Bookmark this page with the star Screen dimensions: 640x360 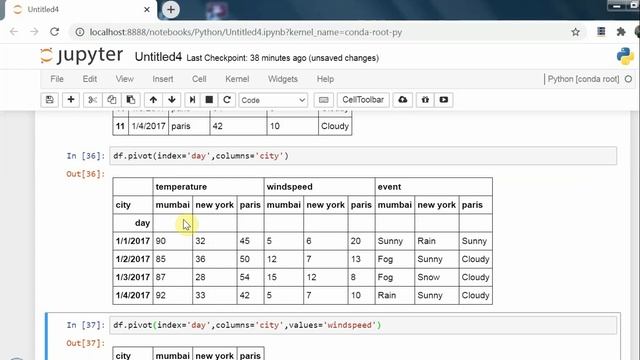point(576,32)
